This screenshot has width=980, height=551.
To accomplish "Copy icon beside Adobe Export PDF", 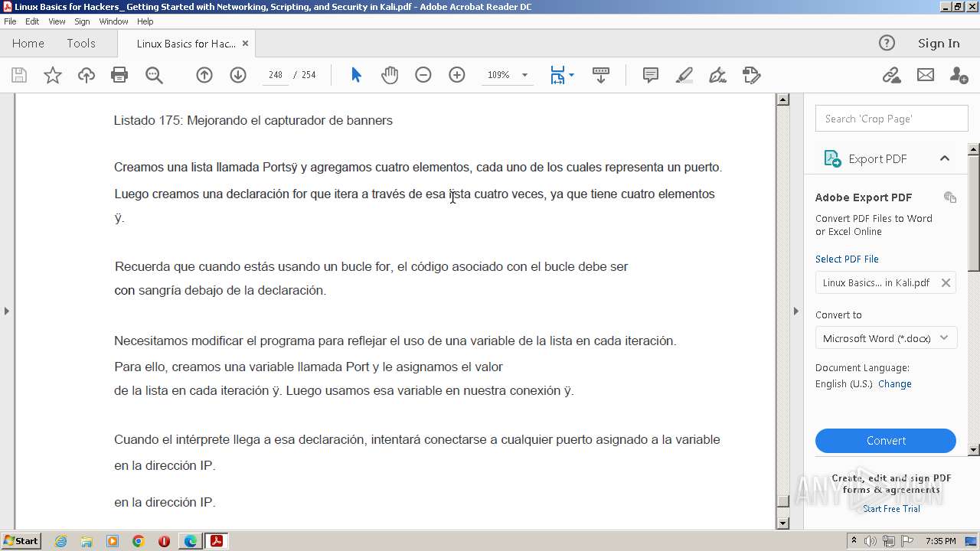I will (x=950, y=197).
